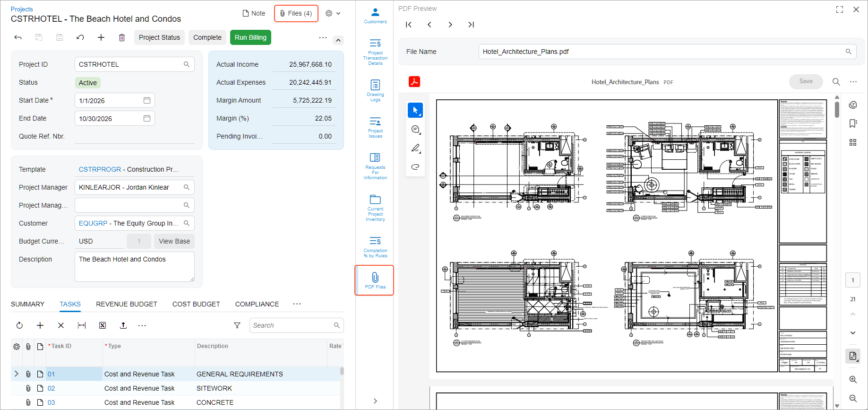The width and height of the screenshot is (868, 410).
Task: Select the comment tool in PDF viewer
Action: tap(415, 129)
